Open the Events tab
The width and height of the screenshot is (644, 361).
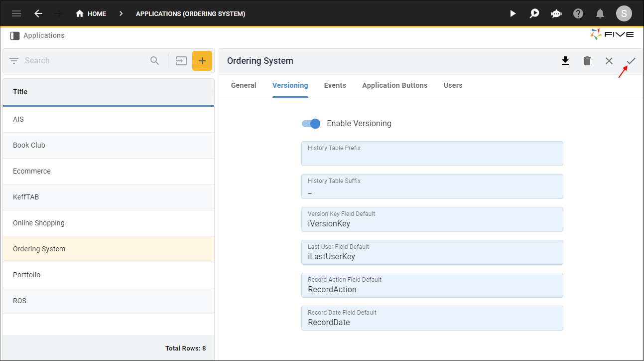[x=335, y=85]
